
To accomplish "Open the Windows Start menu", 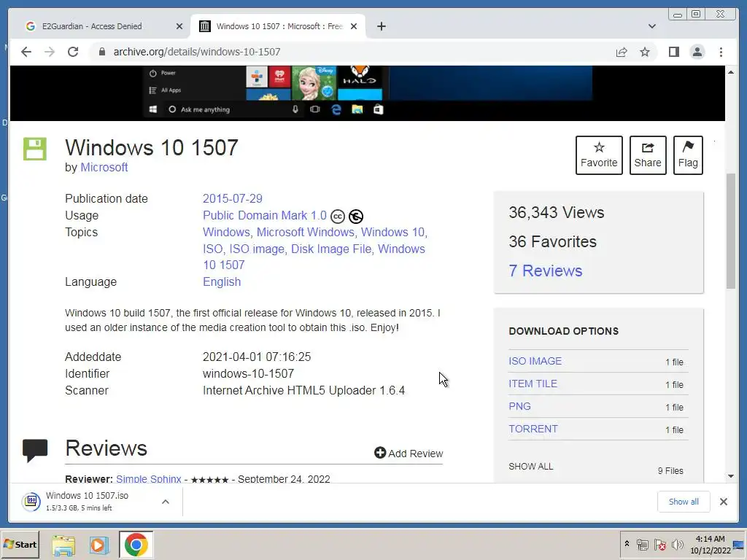I will tap(20, 544).
